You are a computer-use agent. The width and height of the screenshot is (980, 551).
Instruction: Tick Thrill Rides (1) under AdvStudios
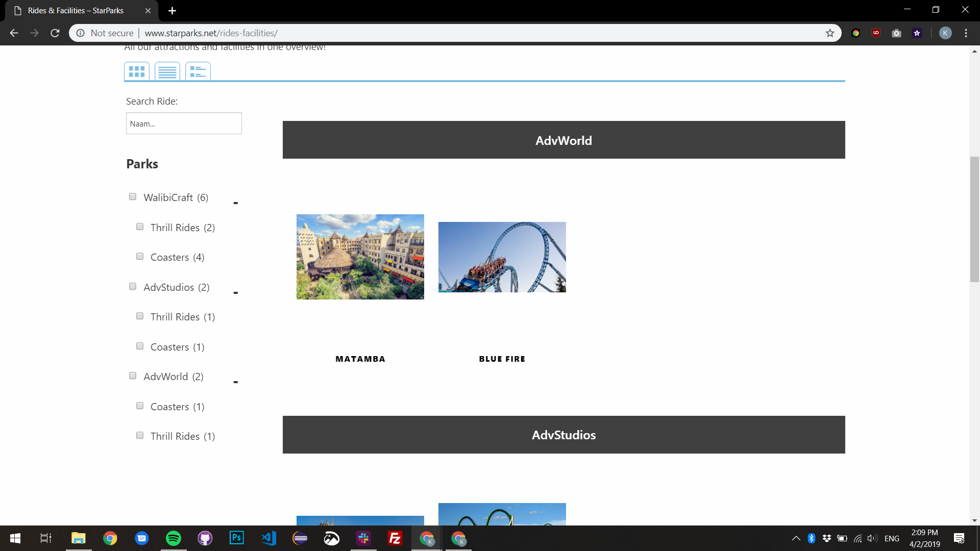pyautogui.click(x=140, y=316)
